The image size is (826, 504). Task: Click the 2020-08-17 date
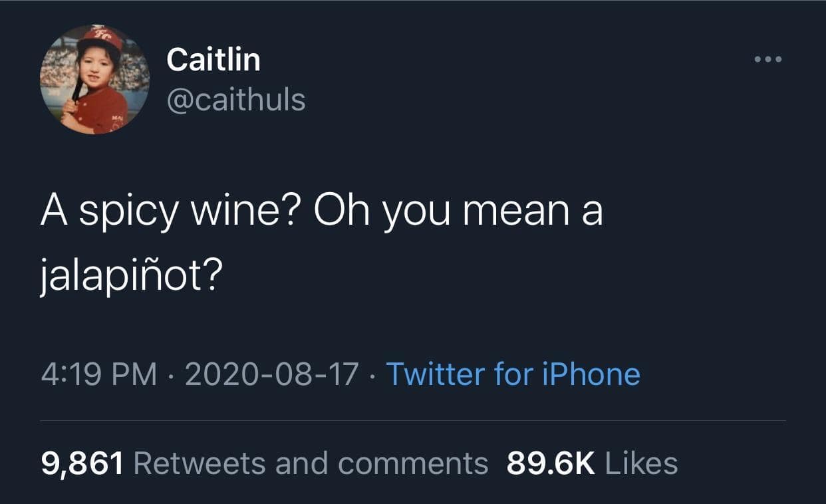(273, 374)
